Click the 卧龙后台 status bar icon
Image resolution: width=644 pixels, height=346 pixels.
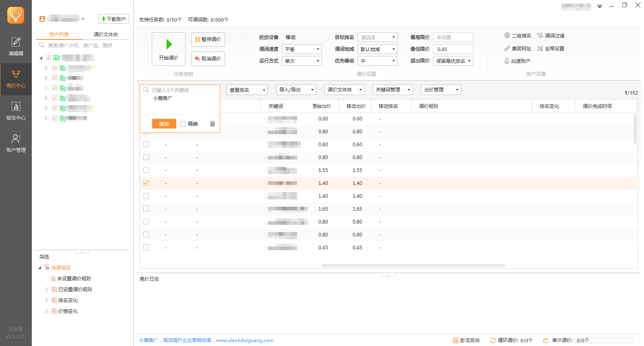click(456, 340)
